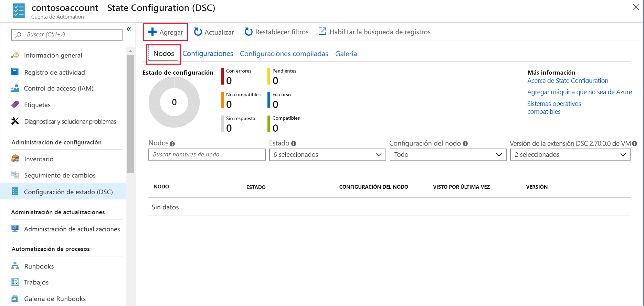Click the Información general gear icon
The height and width of the screenshot is (306, 644).
(x=15, y=55)
